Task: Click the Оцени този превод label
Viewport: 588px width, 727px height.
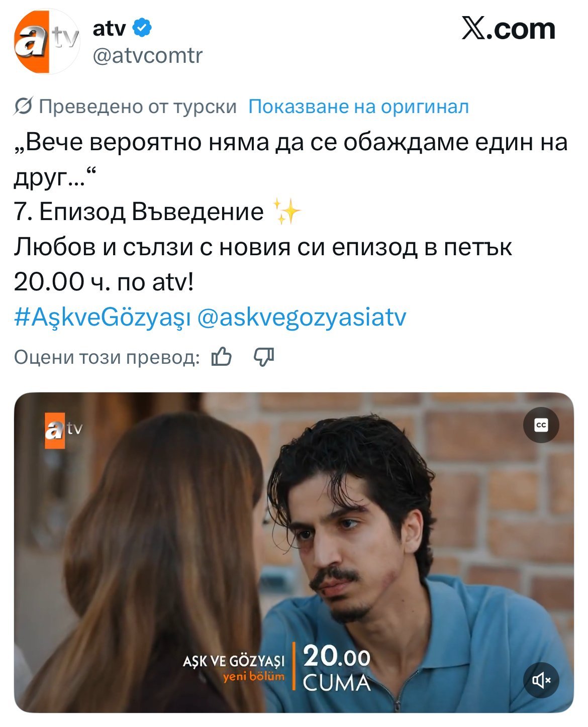Action: tap(107, 357)
